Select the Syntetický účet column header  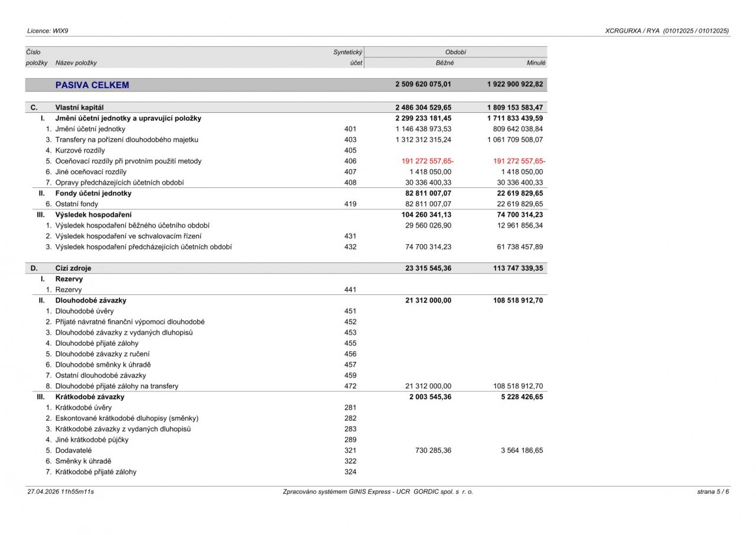(x=348, y=57)
